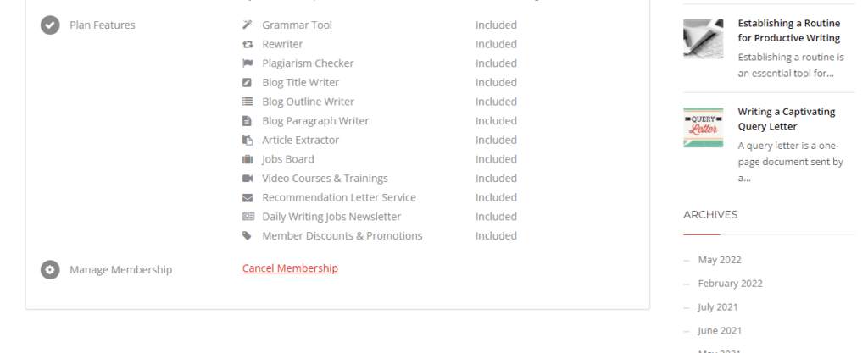Open Establishing a Routine for Productive Writing article
The height and width of the screenshot is (353, 868).
pyautogui.click(x=789, y=30)
